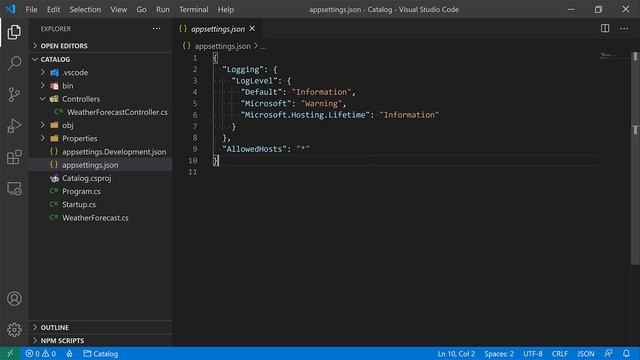Select appsettings.json in the explorer tree
The height and width of the screenshot is (360, 640).
tap(100, 165)
